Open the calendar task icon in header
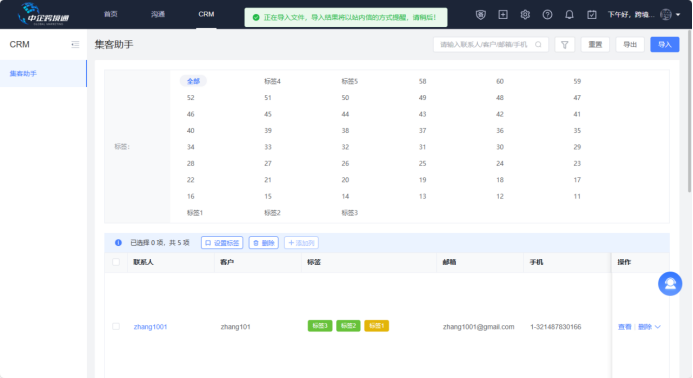Image resolution: width=693 pixels, height=378 pixels. click(x=592, y=15)
